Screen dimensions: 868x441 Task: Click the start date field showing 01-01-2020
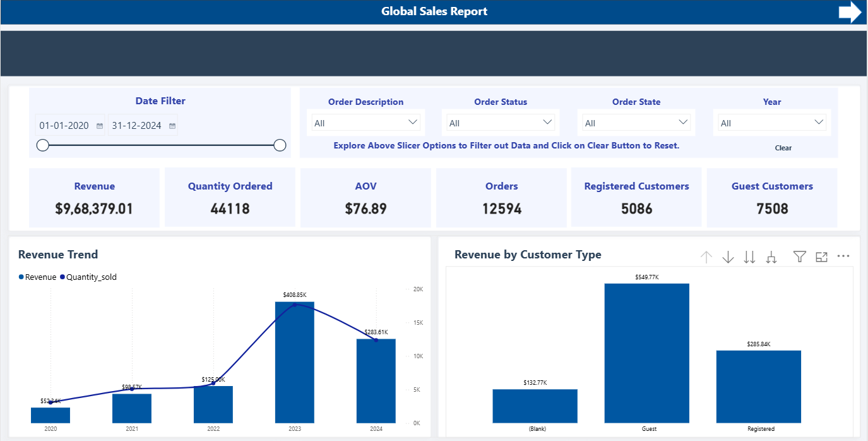click(x=65, y=125)
